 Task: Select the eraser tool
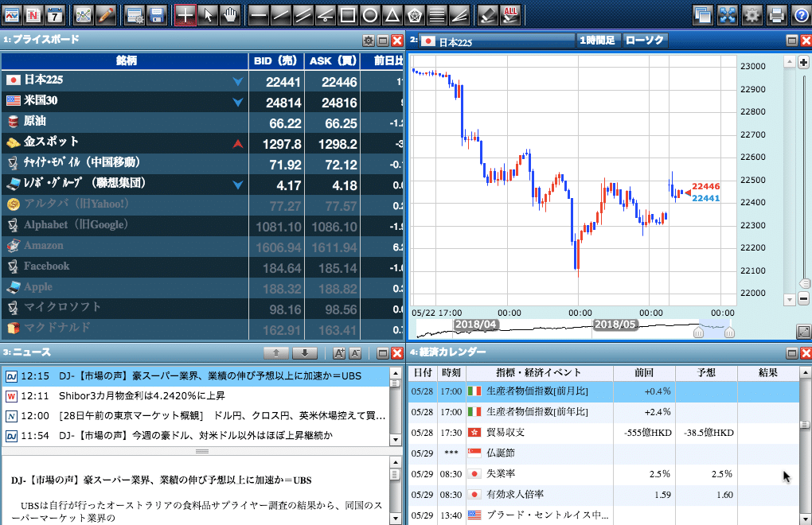pyautogui.click(x=488, y=14)
